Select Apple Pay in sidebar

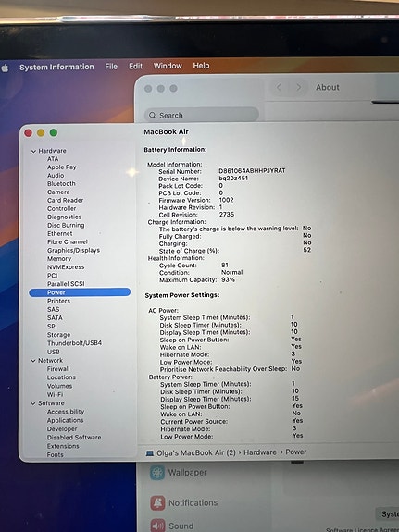[x=61, y=167]
